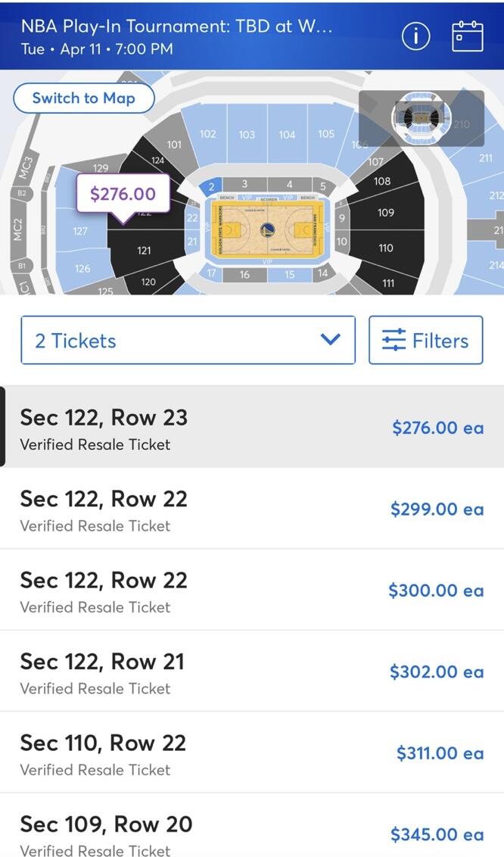Open the calendar dates icon

(467, 36)
